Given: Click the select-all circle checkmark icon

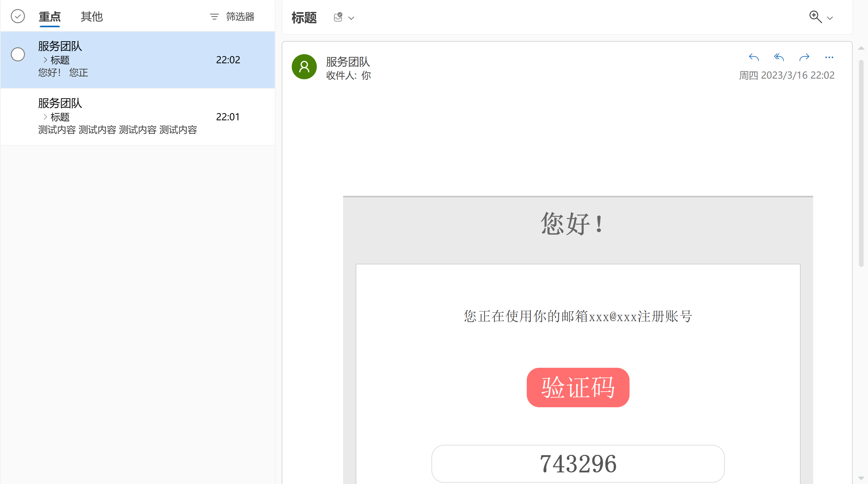Looking at the screenshot, I should (x=18, y=16).
